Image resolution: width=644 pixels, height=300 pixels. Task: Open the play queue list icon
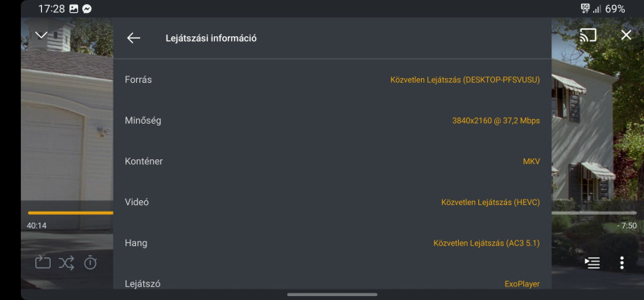point(592,263)
